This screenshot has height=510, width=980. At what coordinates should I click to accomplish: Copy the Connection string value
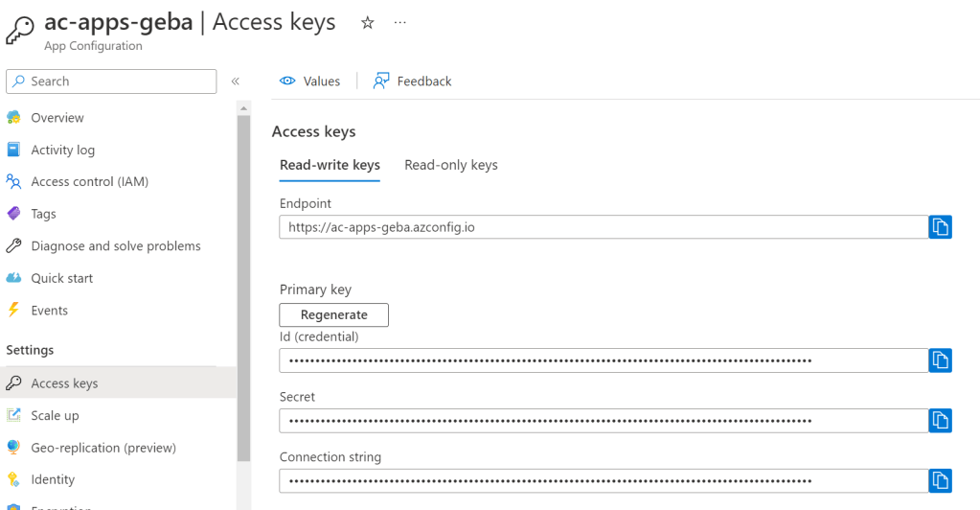(x=940, y=480)
